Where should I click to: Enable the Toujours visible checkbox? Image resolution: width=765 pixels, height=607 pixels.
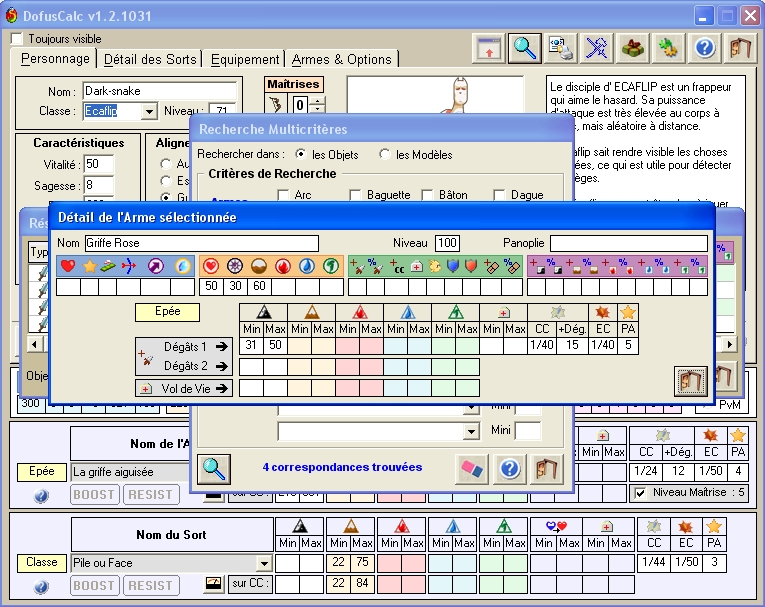point(17,39)
